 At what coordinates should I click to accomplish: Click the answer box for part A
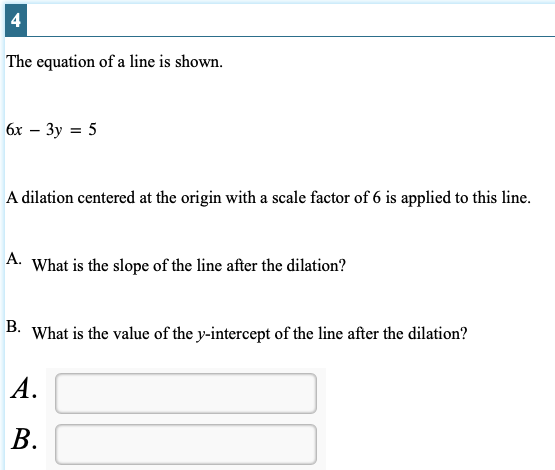click(186, 393)
